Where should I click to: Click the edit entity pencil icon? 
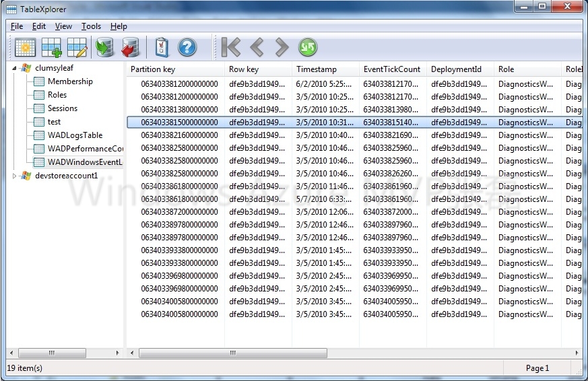point(77,47)
